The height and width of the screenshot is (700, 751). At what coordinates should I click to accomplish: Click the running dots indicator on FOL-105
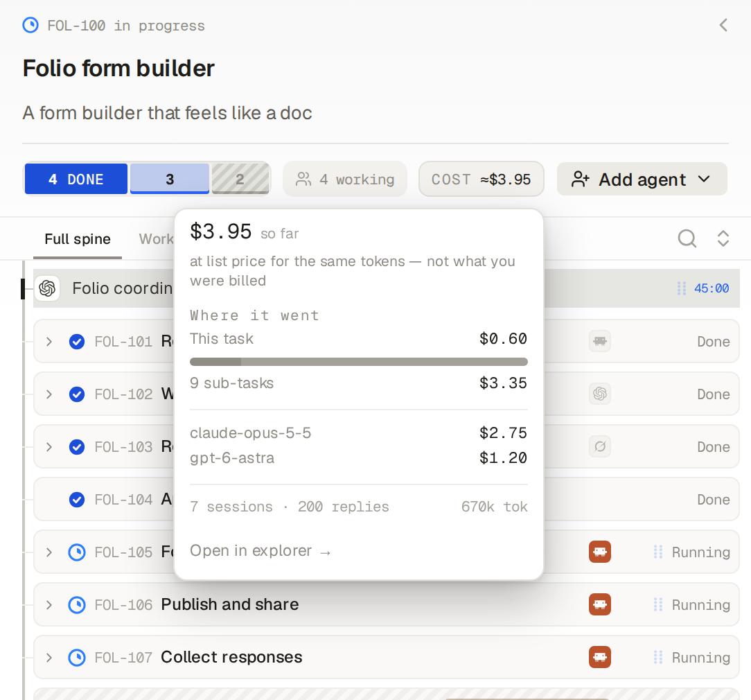point(658,552)
